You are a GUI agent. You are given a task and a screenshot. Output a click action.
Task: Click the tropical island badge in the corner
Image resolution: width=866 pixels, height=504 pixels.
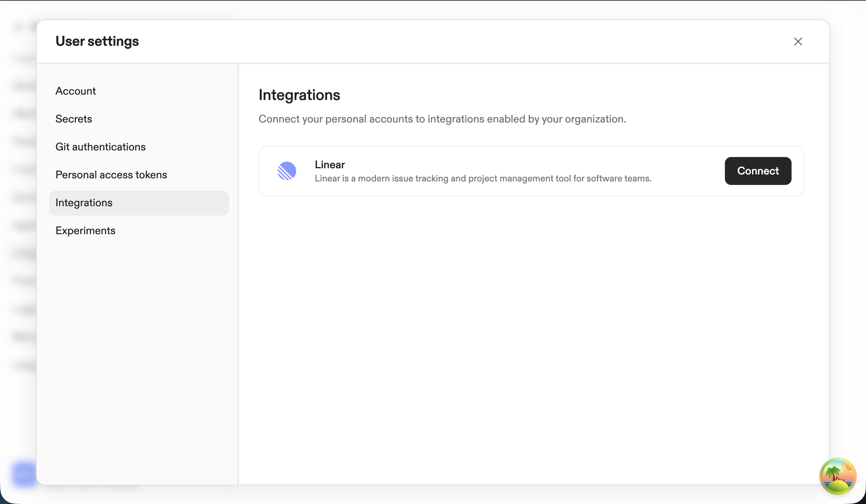(x=838, y=476)
